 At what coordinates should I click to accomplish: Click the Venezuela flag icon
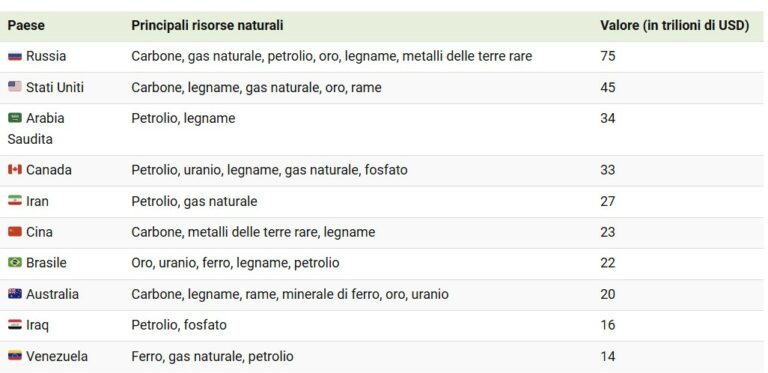[15, 356]
